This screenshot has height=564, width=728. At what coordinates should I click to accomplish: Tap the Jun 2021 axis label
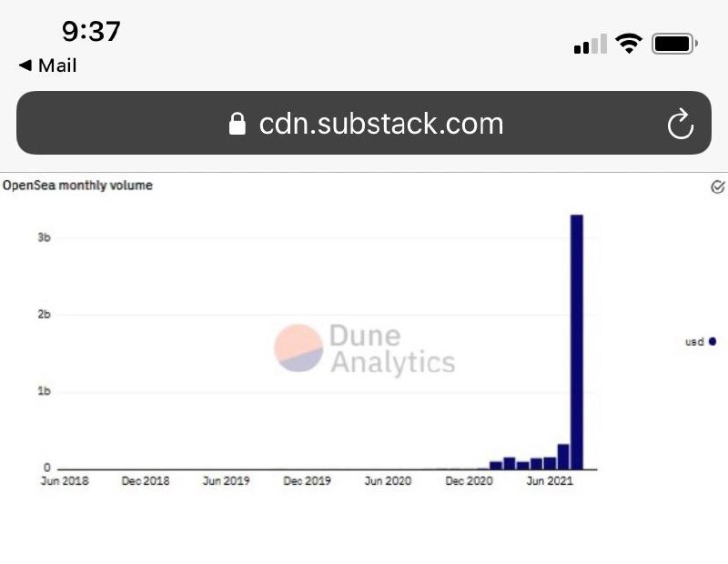click(550, 481)
